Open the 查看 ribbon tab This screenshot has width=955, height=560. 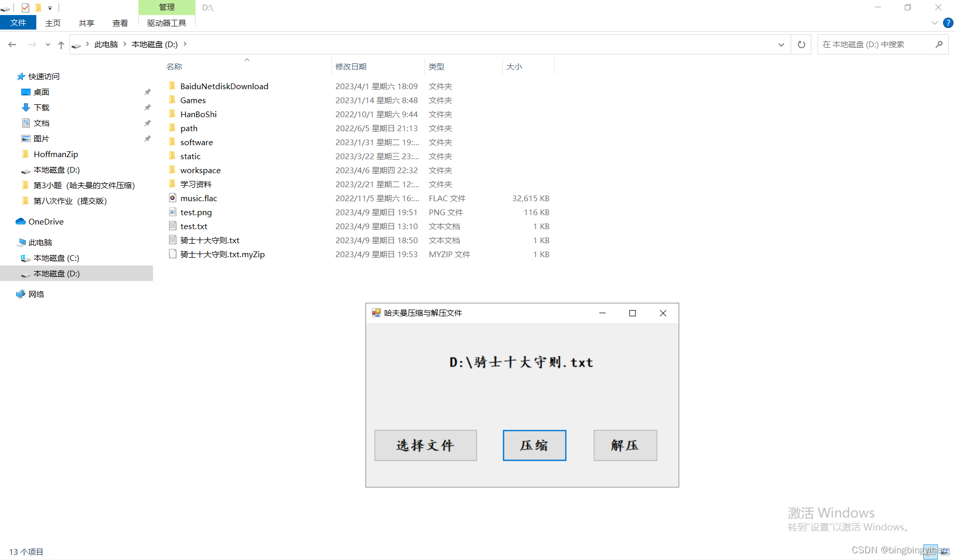click(120, 23)
